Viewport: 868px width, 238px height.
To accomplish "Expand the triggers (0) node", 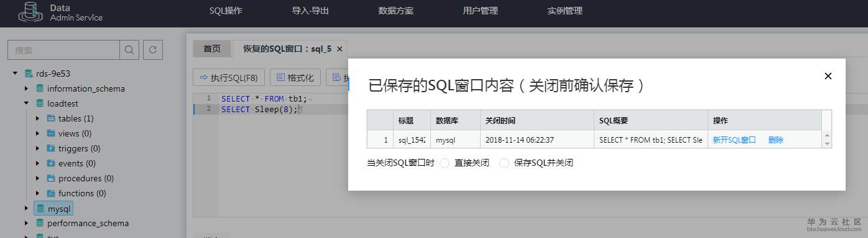I will pos(38,148).
